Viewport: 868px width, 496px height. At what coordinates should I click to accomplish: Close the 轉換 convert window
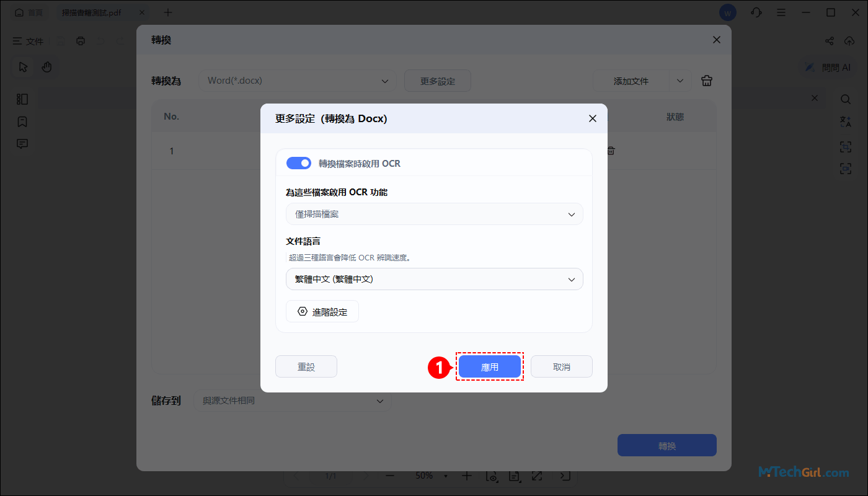[x=717, y=40]
